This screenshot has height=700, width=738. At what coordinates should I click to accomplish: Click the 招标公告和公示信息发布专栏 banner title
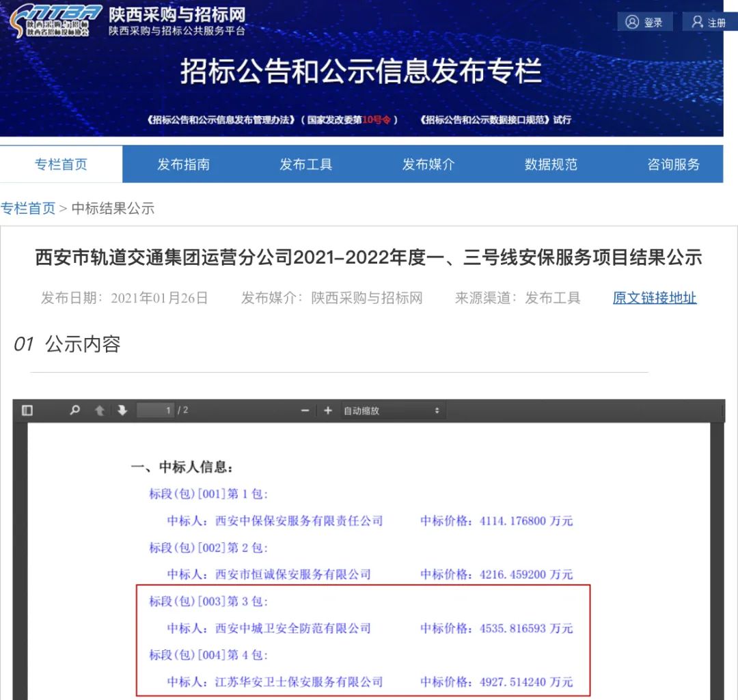(361, 71)
